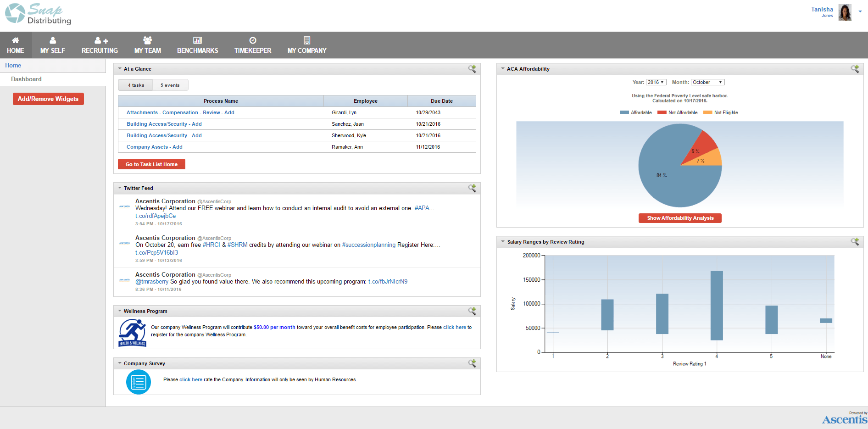868x429 pixels.
Task: Click Add/Remove Widgets button
Action: tap(48, 99)
